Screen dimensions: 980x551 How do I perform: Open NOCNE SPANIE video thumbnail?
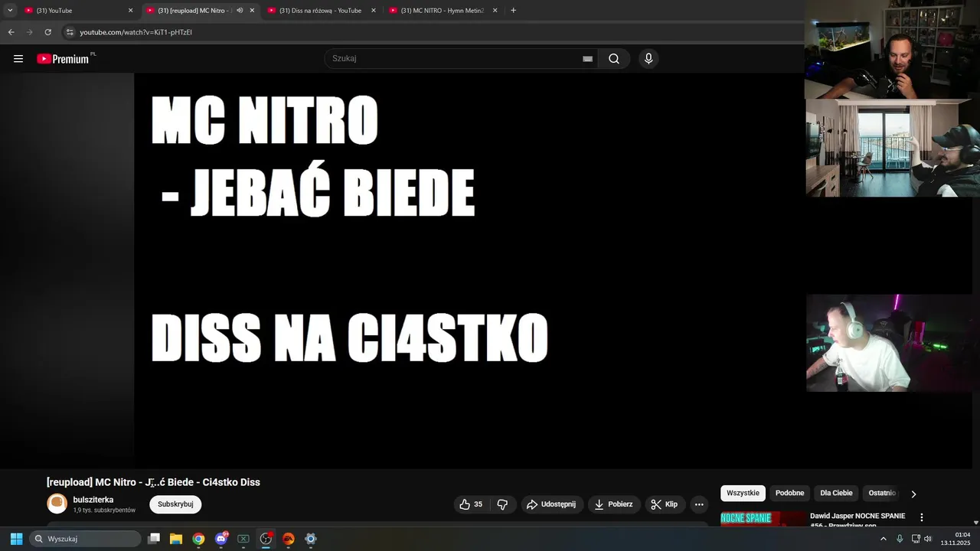pyautogui.click(x=763, y=519)
